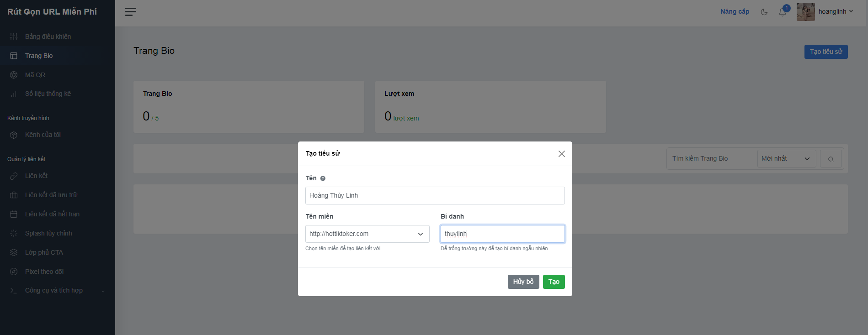Click the Mã QR sidebar icon
Screen dimensions: 868x335
coord(14,75)
